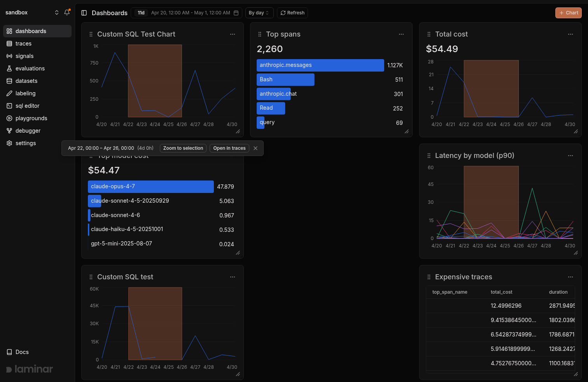Open options menu for Expensive traces card

pos(570,277)
